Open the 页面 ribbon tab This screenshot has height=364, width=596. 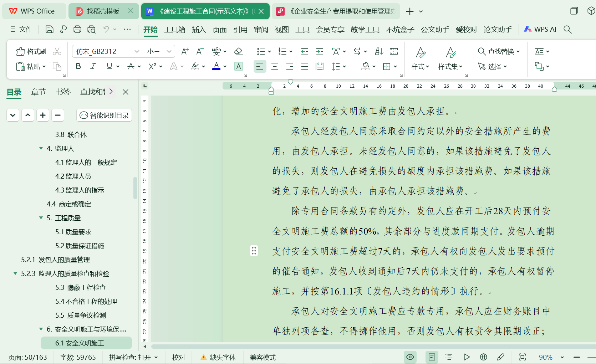click(219, 30)
